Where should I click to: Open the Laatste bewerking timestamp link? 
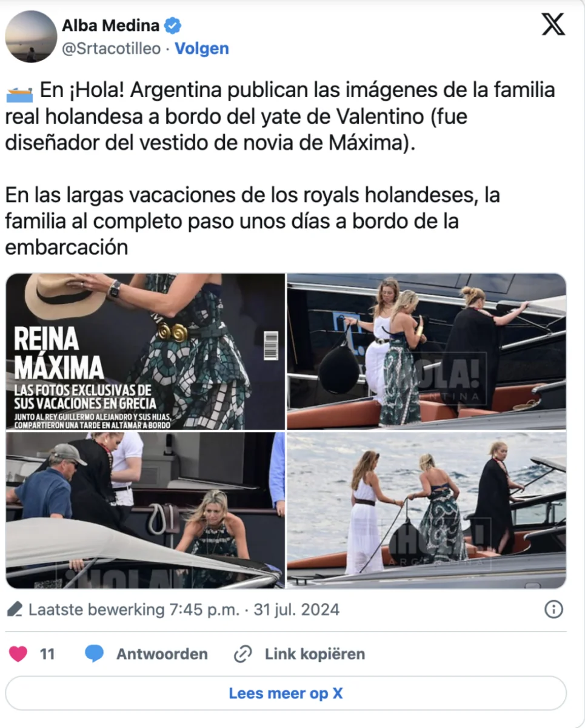pyautogui.click(x=184, y=609)
